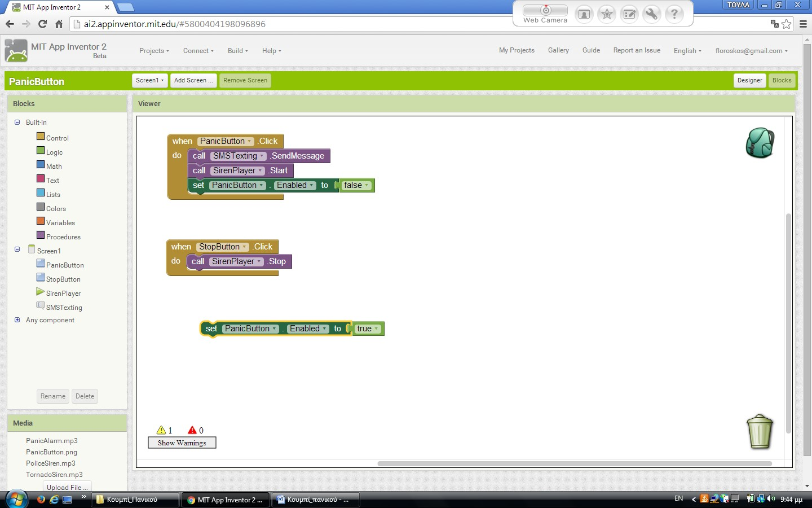Screen dimensions: 812x508
Task: Switch to MIT App Inventor 2 browser tab
Action: 61,7
